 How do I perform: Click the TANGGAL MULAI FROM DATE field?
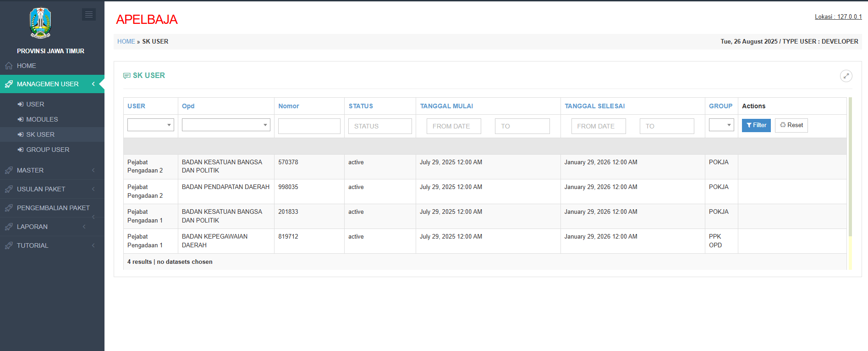point(454,126)
